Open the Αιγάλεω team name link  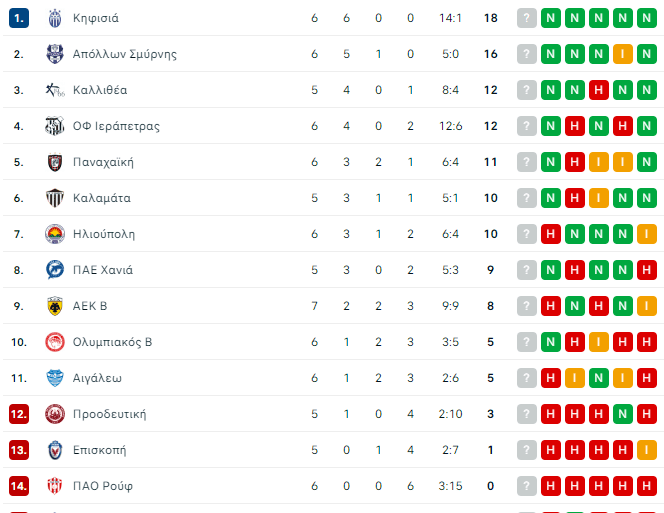pos(97,378)
